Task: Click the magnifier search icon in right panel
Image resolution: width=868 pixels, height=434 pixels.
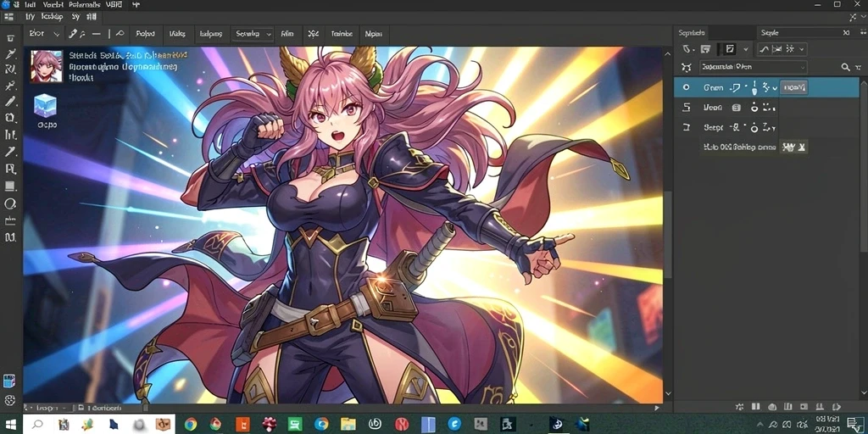Action: pos(845,68)
